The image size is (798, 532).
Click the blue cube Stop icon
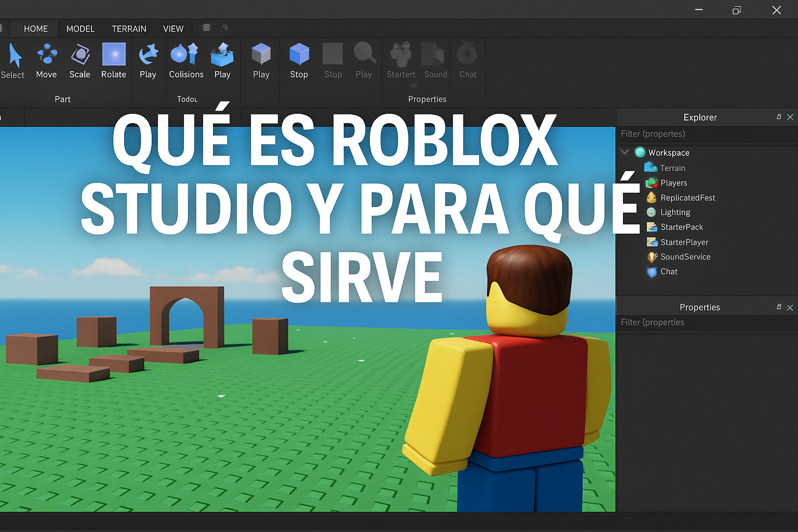pyautogui.click(x=299, y=55)
